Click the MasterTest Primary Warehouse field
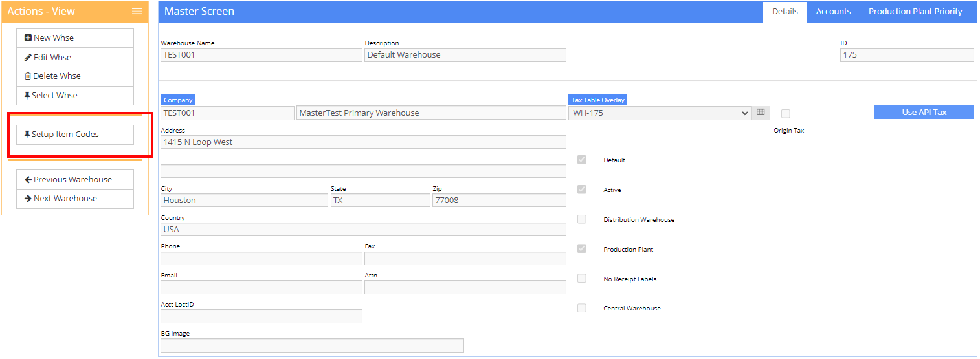980x359 pixels. pos(431,113)
